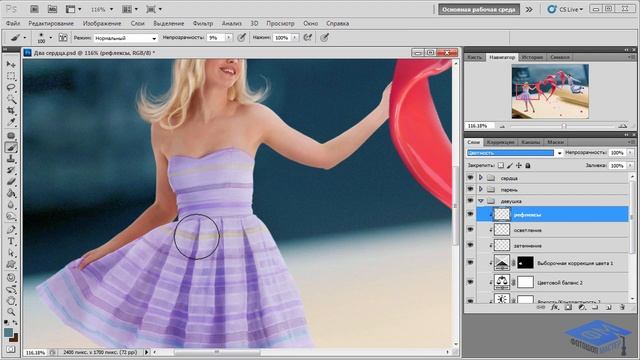
Task: Select the Hand tool
Action: (x=11, y=301)
